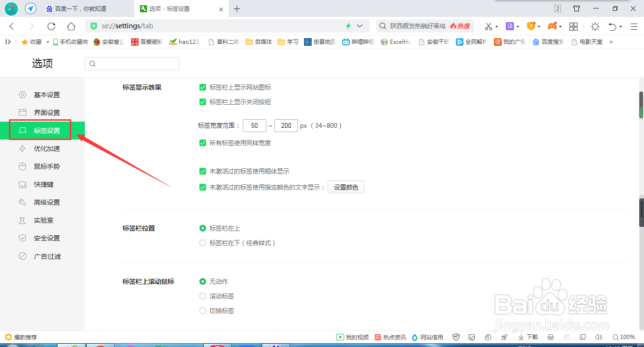Expand the translation tool dropdown arrow

pyautogui.click(x=517, y=26)
